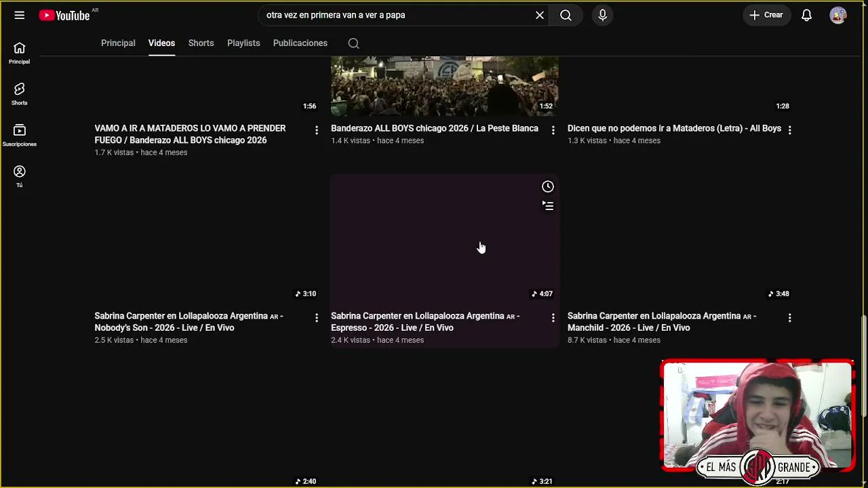Play the Espresso video thumbnail
Screen dimensions: 868x488
(445, 239)
